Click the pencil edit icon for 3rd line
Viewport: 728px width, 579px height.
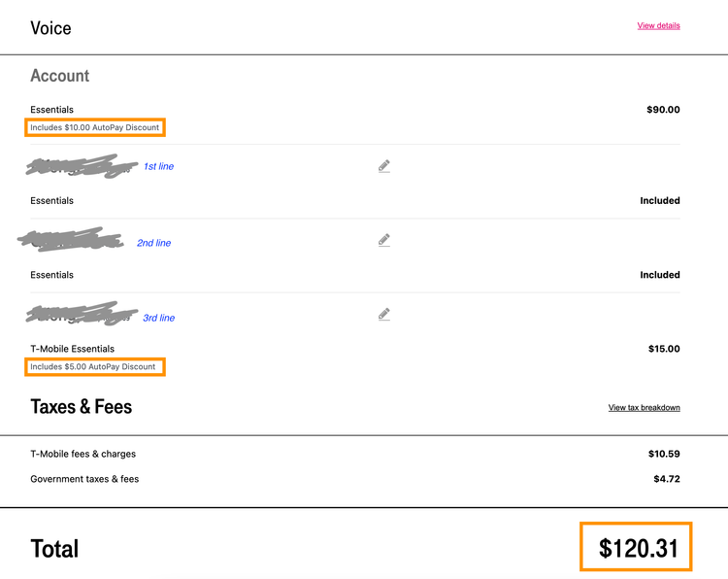point(384,314)
